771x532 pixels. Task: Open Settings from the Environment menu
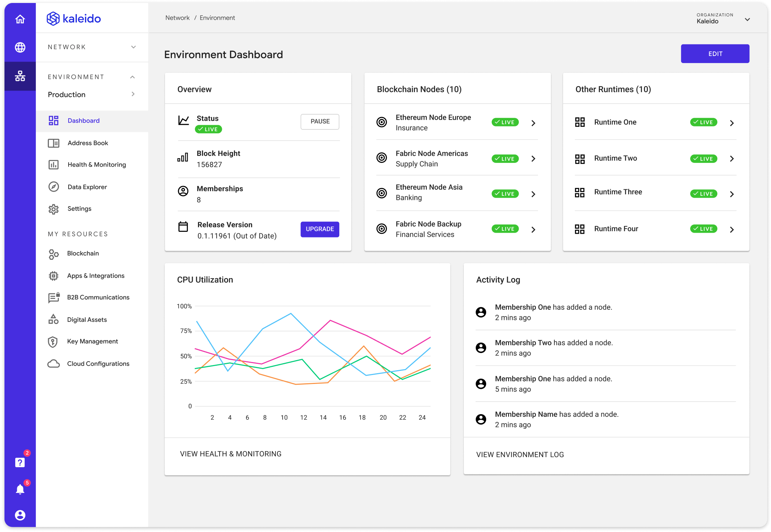(x=79, y=208)
